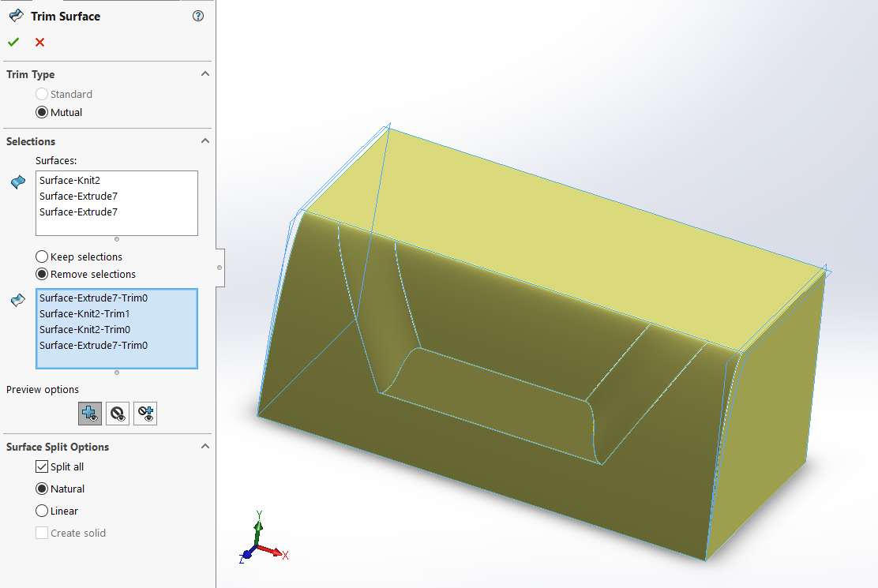Image resolution: width=878 pixels, height=588 pixels.
Task: Open Trim Surface help
Action: pos(198,16)
